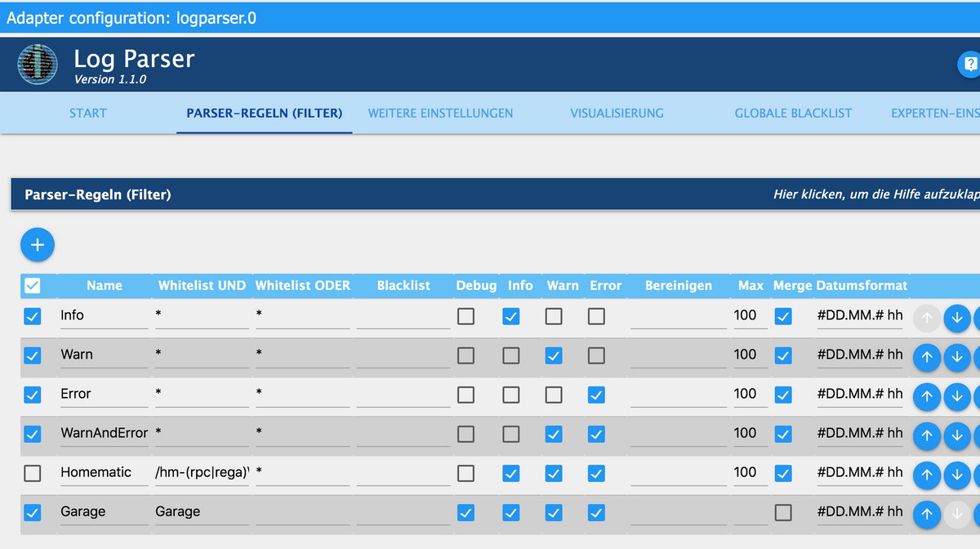The width and height of the screenshot is (980, 549).
Task: Edit the Max value of the Warn rule
Action: click(x=750, y=355)
